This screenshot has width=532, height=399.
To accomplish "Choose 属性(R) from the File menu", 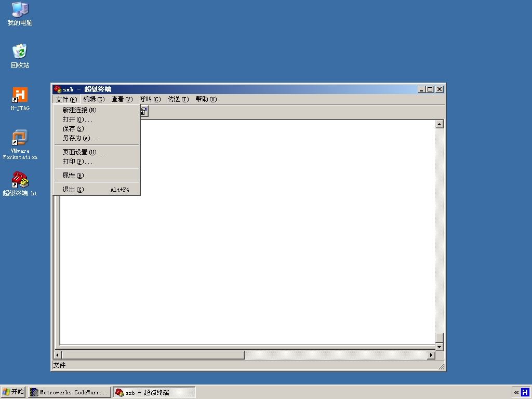I will pyautogui.click(x=97, y=176).
